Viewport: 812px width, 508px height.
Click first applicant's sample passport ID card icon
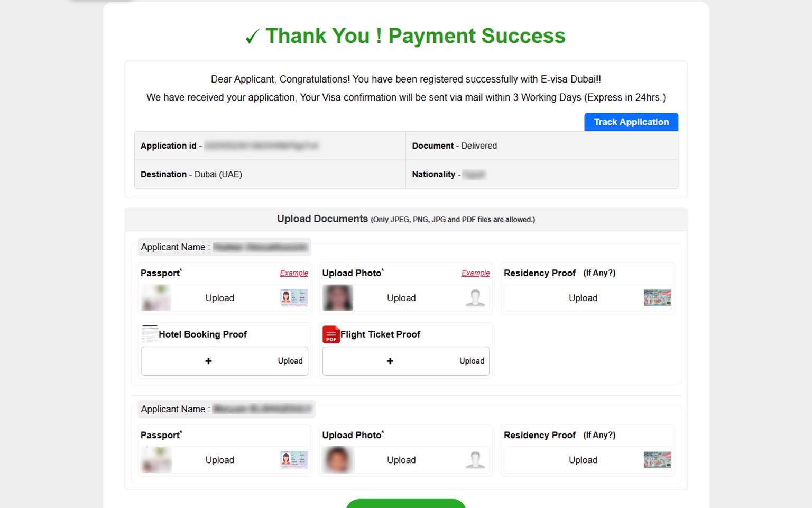(x=294, y=298)
